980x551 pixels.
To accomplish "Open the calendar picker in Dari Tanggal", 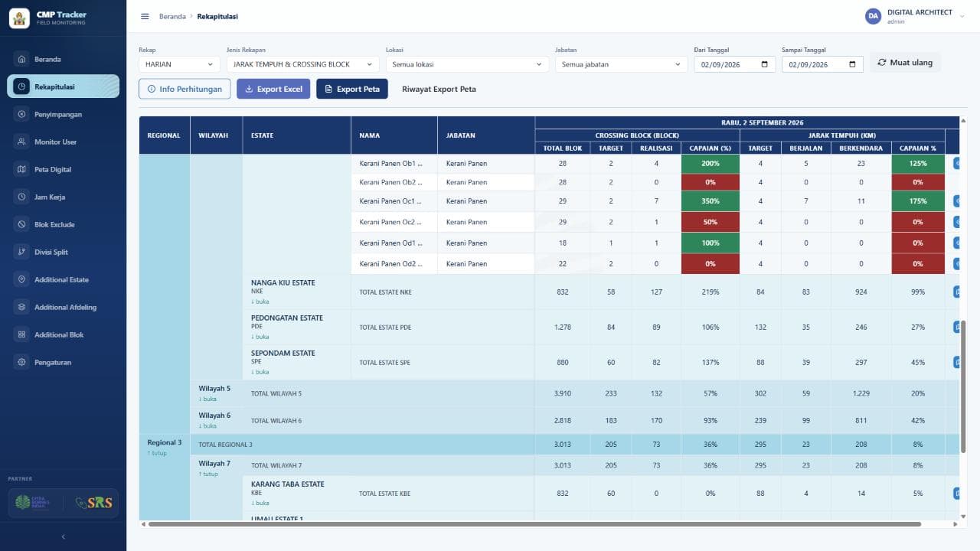I will [764, 64].
